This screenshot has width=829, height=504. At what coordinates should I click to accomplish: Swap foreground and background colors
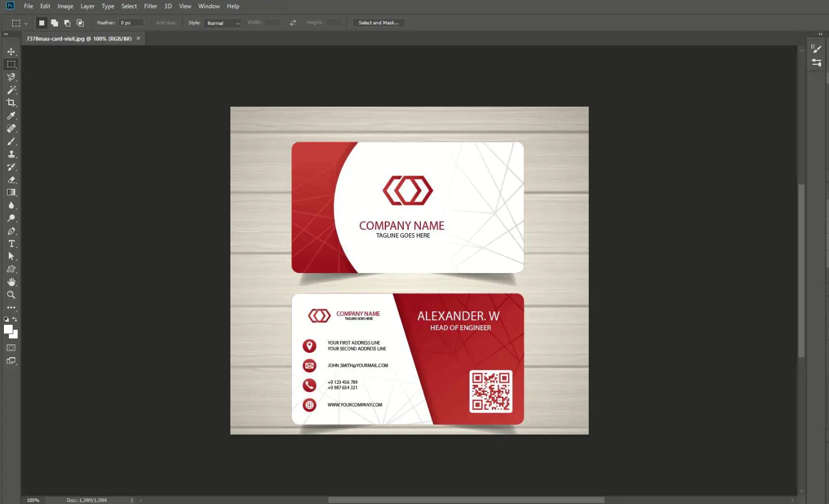(15, 319)
